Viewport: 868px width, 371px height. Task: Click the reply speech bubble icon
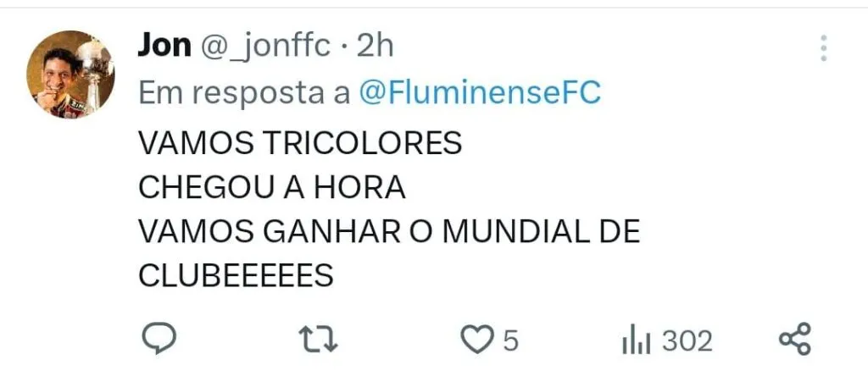[x=157, y=340]
